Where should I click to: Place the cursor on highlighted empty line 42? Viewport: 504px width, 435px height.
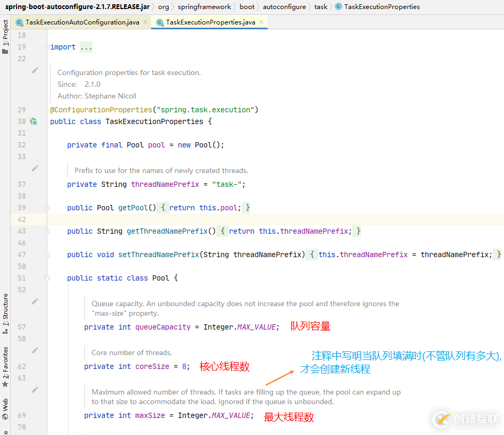tap(266, 219)
